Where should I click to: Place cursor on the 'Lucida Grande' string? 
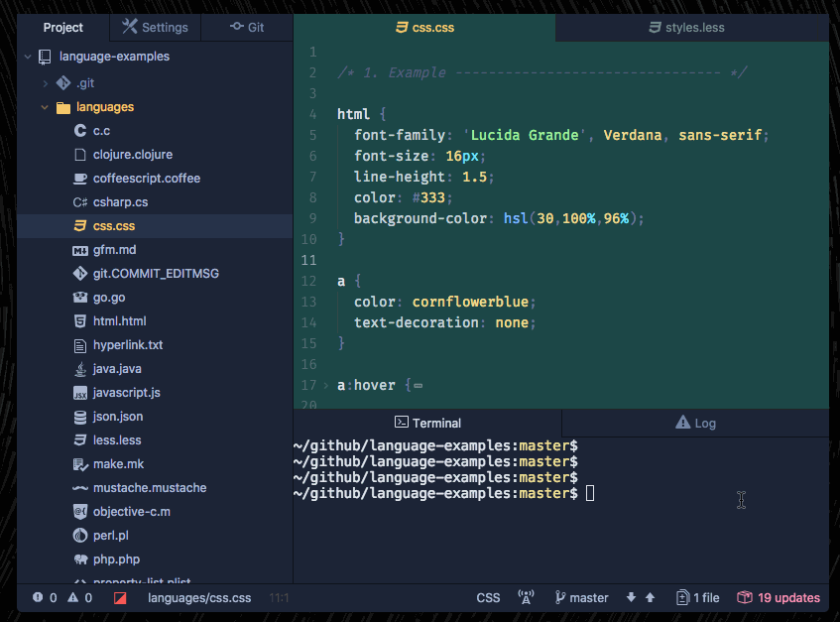[525, 135]
